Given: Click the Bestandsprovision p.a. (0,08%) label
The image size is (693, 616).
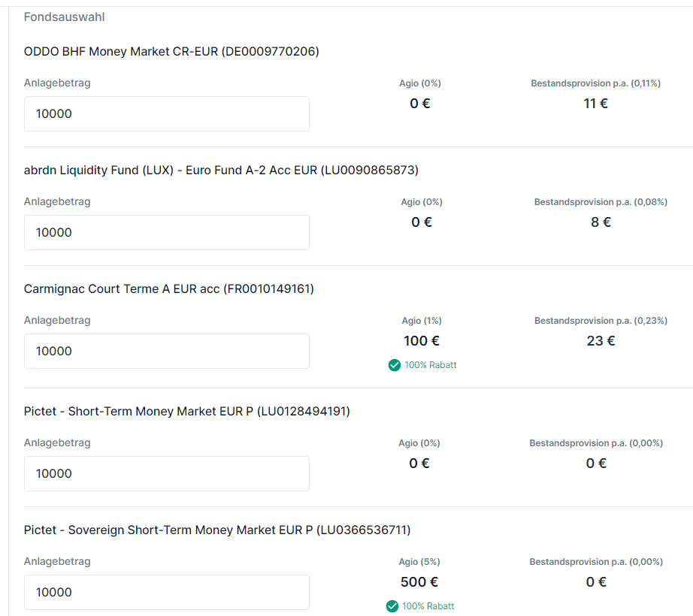Looking at the screenshot, I should (x=601, y=202).
